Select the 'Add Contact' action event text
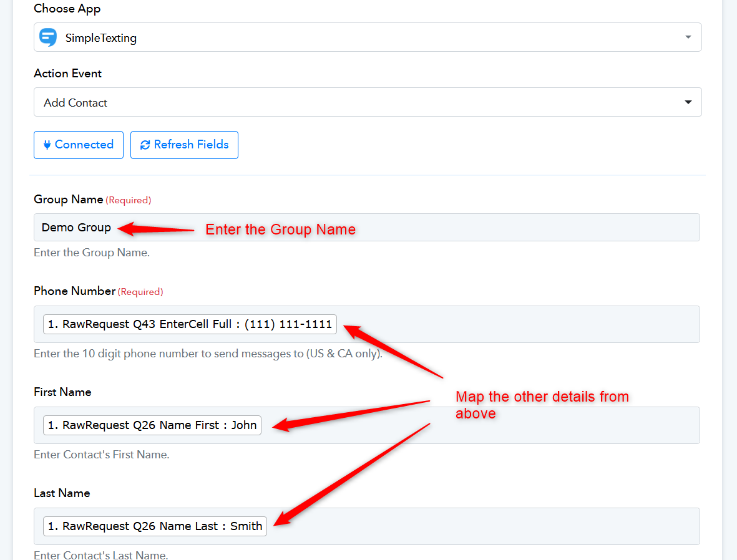 pos(76,103)
